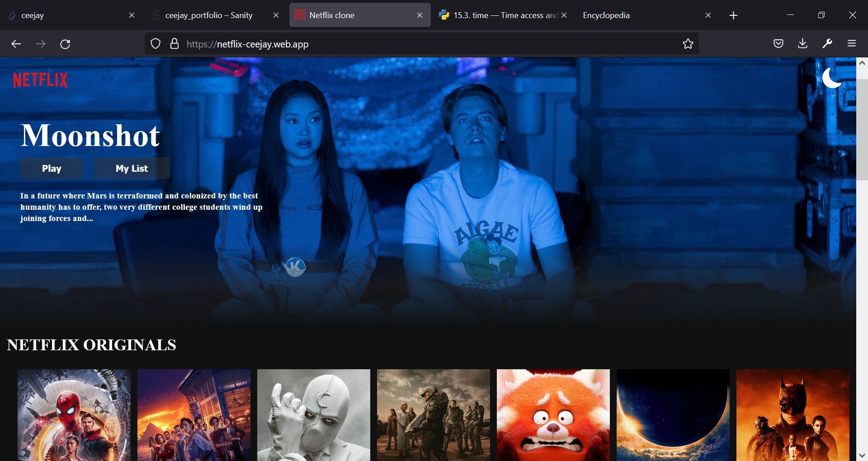The height and width of the screenshot is (461, 868).
Task: Click the scrollbar down arrow
Action: pyautogui.click(x=862, y=455)
